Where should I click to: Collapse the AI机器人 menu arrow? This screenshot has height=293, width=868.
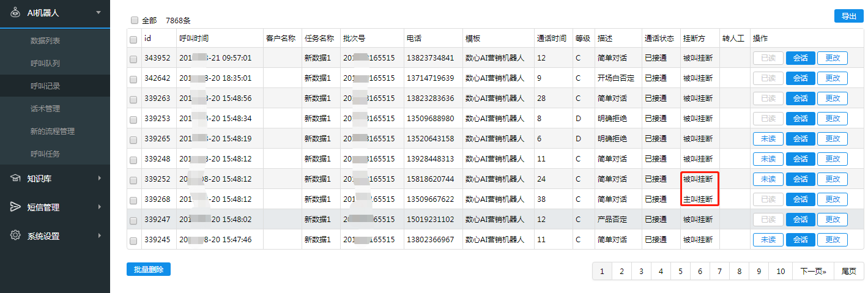pyautogui.click(x=98, y=12)
